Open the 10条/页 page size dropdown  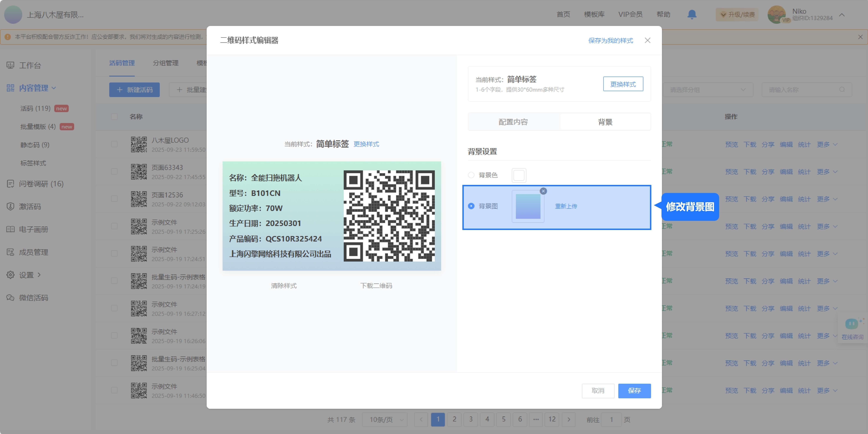click(x=385, y=420)
